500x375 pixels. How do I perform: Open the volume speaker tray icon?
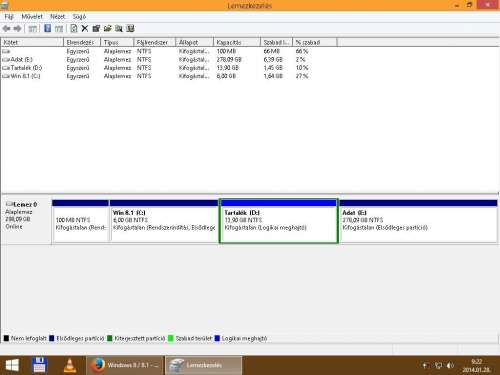[x=450, y=366]
